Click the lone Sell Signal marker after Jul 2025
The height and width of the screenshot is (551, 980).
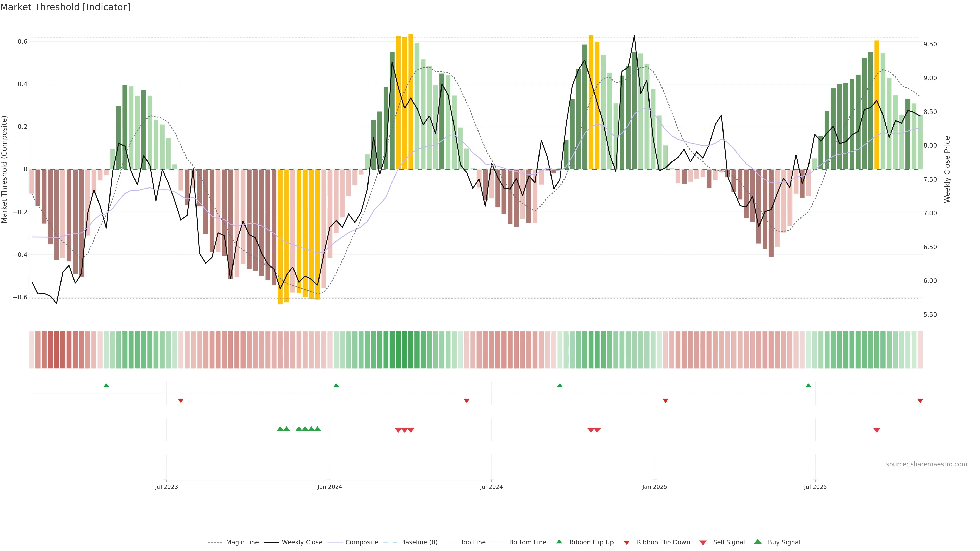point(877,430)
